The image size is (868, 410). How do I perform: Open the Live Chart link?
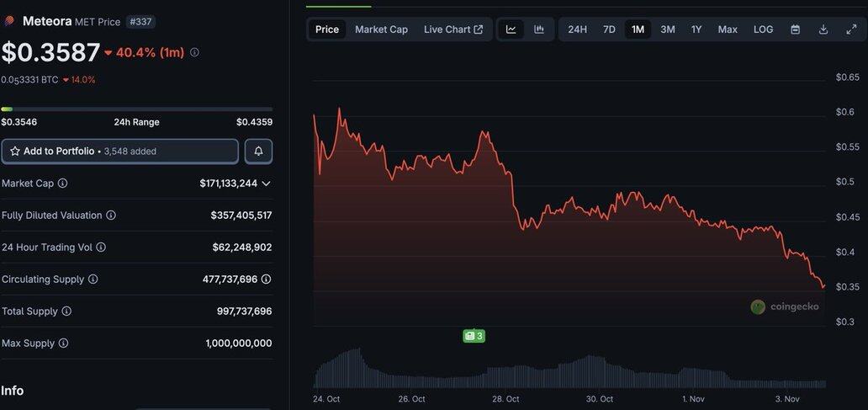[453, 29]
